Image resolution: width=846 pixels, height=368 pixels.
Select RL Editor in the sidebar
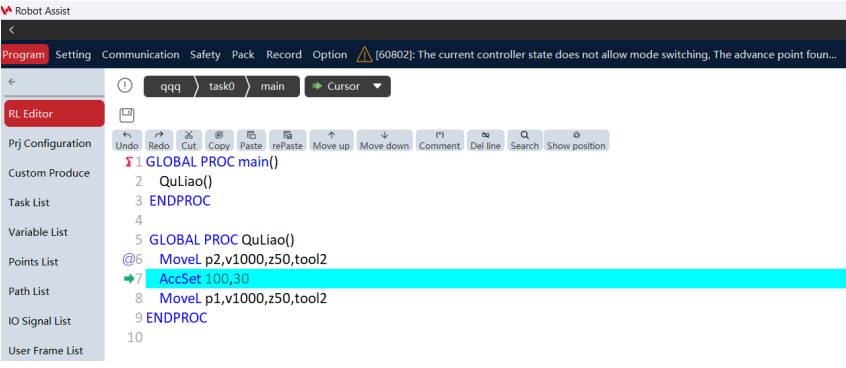click(54, 114)
